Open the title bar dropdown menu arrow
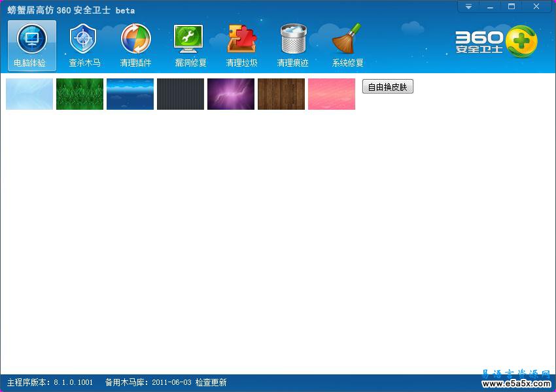 tap(468, 7)
